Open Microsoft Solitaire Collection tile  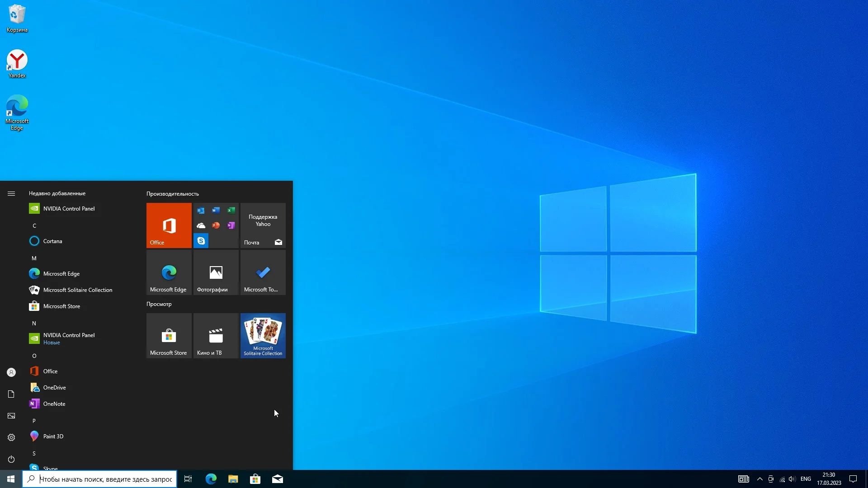[263, 335]
